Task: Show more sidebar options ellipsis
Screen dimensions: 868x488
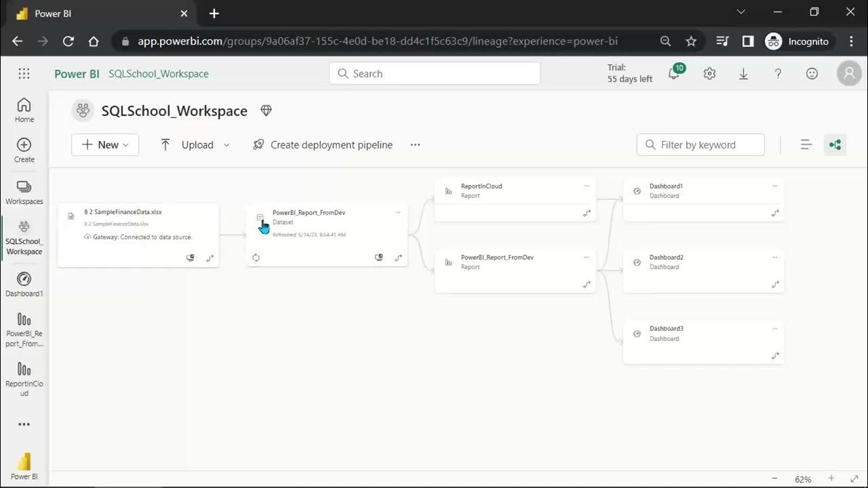Action: 24,424
